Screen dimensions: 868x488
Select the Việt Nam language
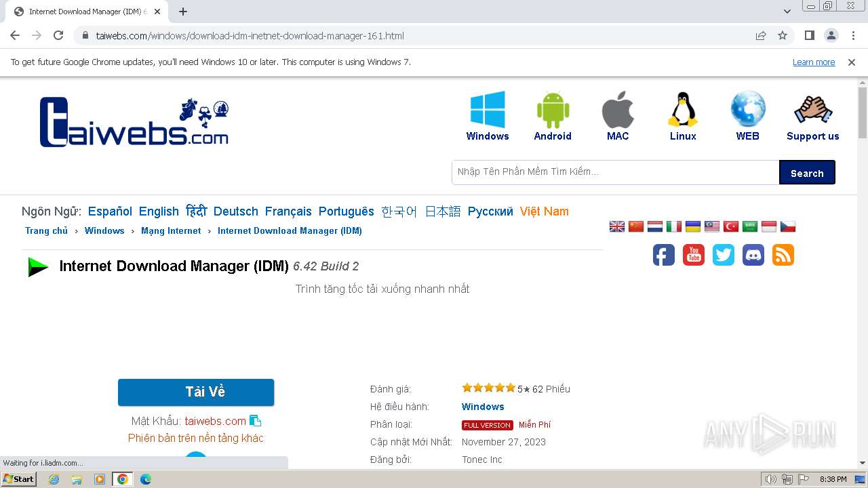coord(545,211)
